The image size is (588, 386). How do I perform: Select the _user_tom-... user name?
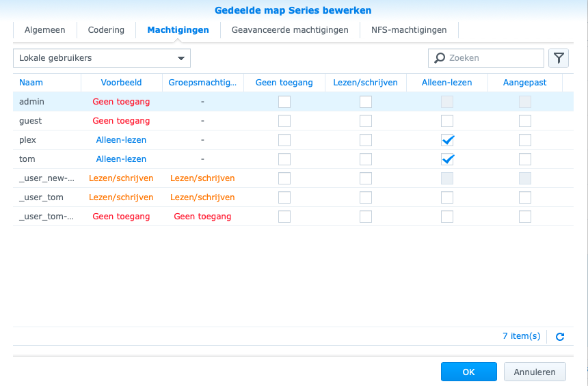46,217
